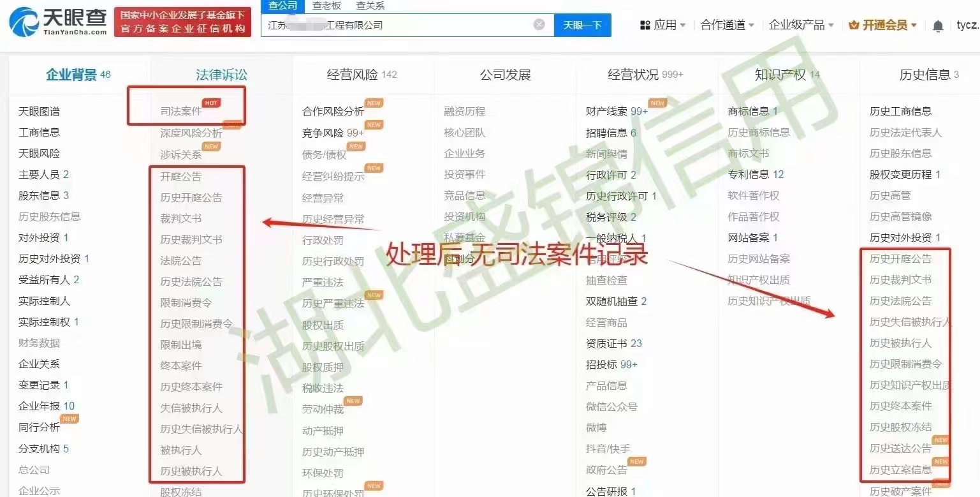Click the NEW badge beside 同行分析
The image size is (980, 497).
tap(69, 419)
